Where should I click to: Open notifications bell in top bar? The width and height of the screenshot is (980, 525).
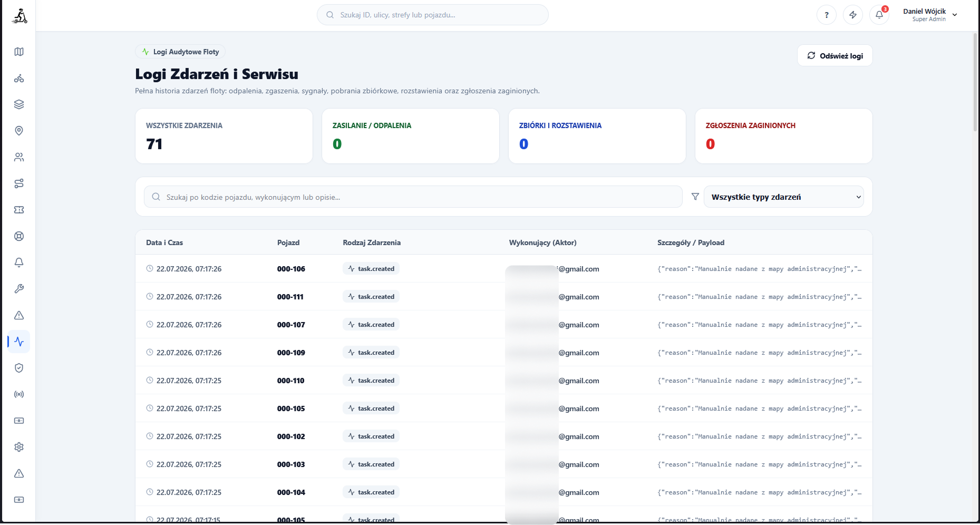[x=879, y=15]
